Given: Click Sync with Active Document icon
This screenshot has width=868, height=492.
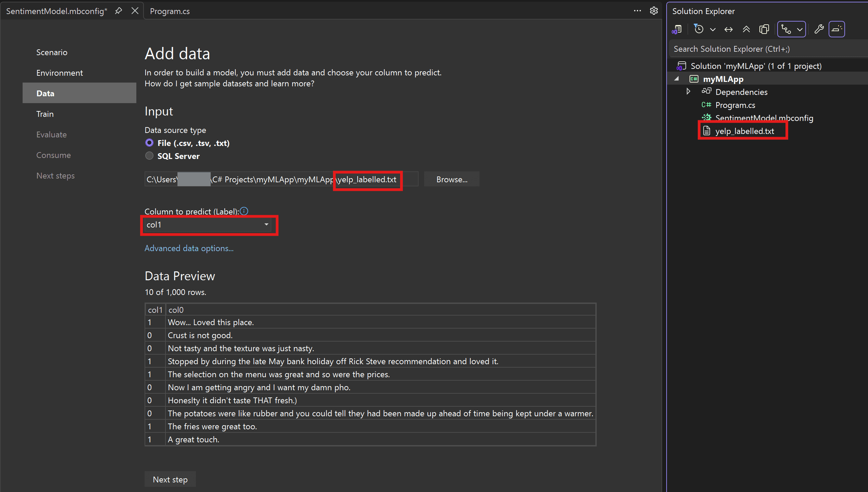Looking at the screenshot, I should 729,29.
